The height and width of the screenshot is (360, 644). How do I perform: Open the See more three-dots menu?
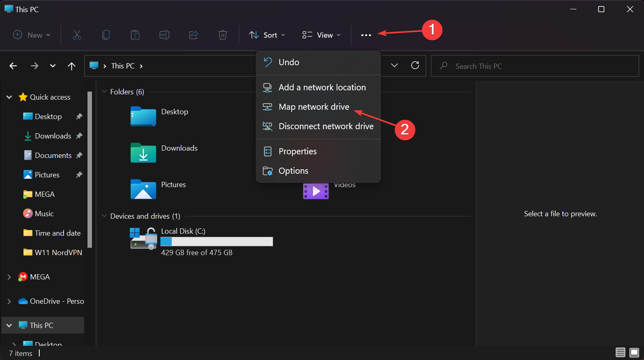pyautogui.click(x=366, y=35)
